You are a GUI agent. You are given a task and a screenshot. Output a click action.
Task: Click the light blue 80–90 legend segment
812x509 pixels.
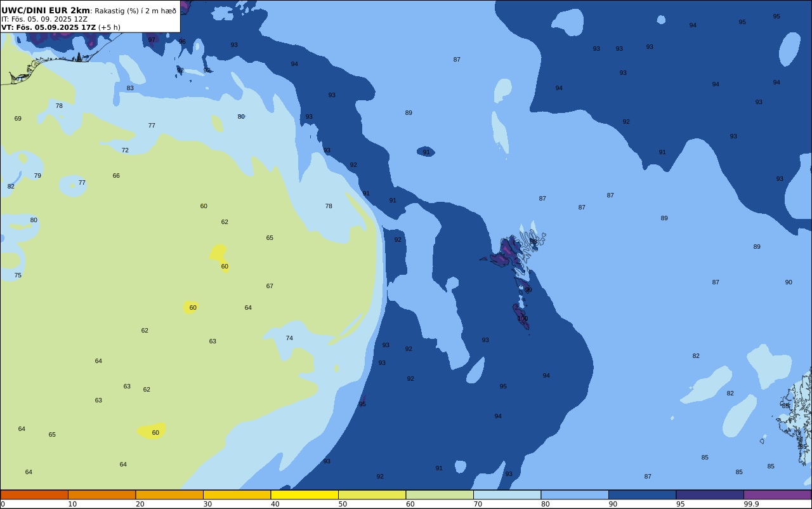(575, 494)
